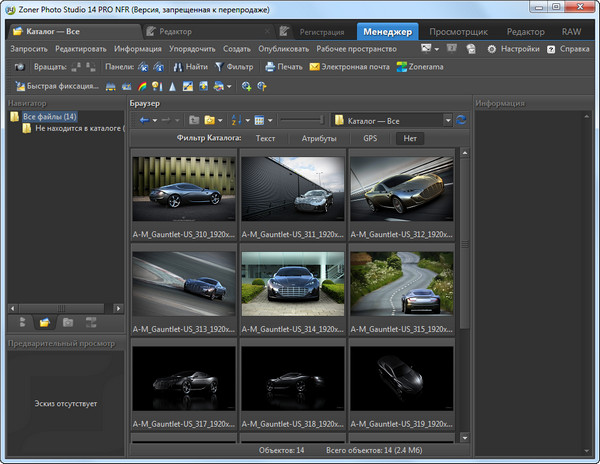Viewport: 600px width, 464px height.
Task: Click the Filter (Фильтр) funnel icon
Action: [218, 67]
